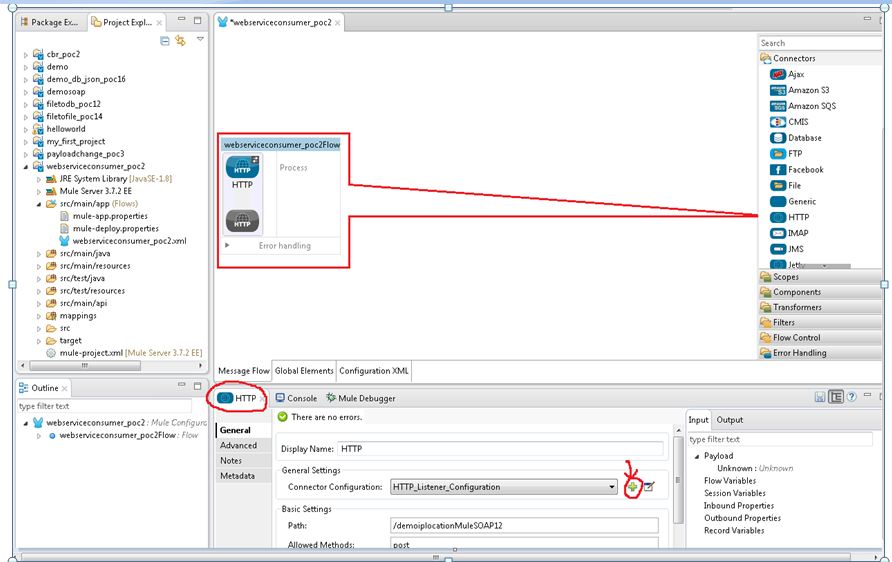Switch to the Configuration XML tab
Image resolution: width=892 pixels, height=562 pixels.
374,371
